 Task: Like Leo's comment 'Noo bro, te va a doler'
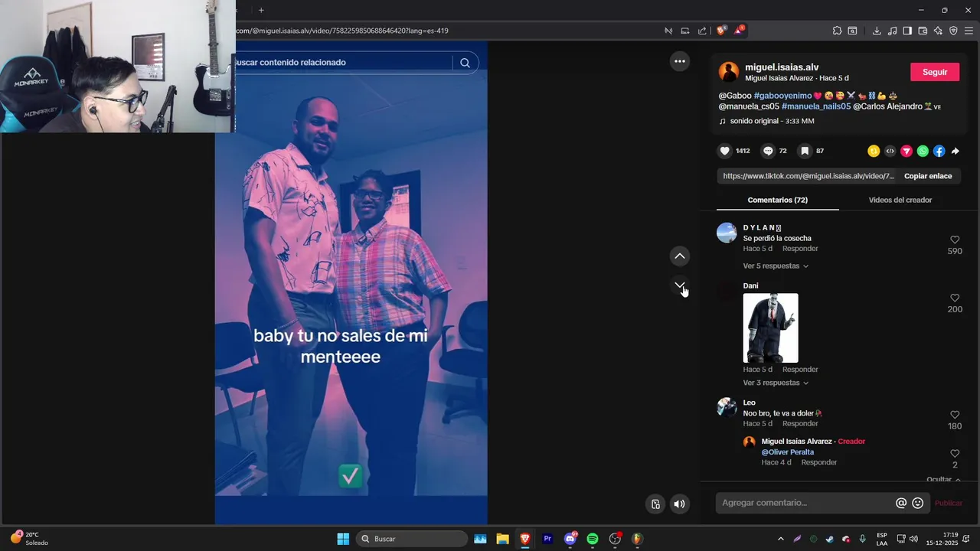point(955,415)
